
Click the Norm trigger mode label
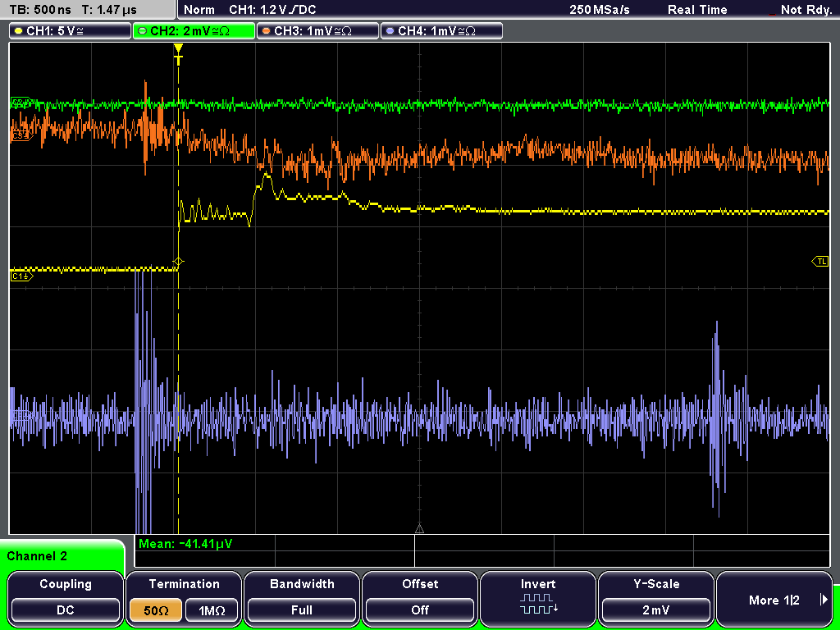coord(199,10)
